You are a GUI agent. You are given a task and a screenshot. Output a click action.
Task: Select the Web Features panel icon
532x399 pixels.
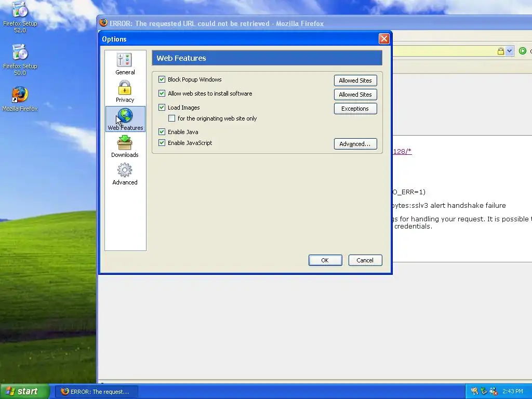point(125,119)
